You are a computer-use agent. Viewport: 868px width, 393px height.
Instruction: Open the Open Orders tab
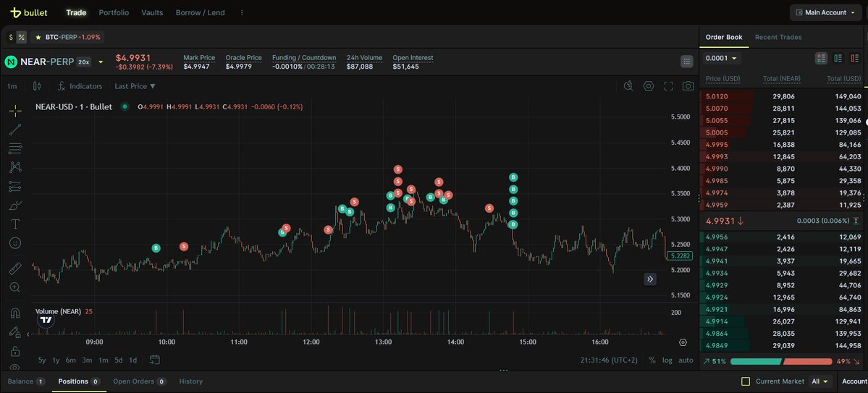[x=140, y=381]
